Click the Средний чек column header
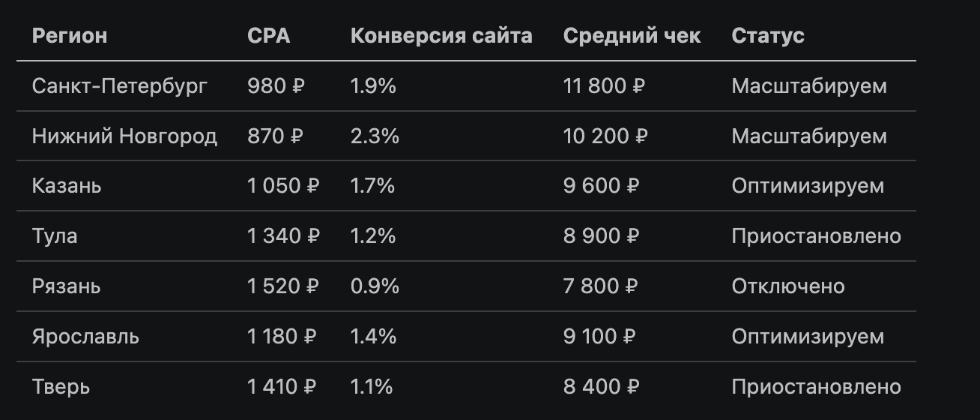Screen dimensions: 980x420 (632, 35)
